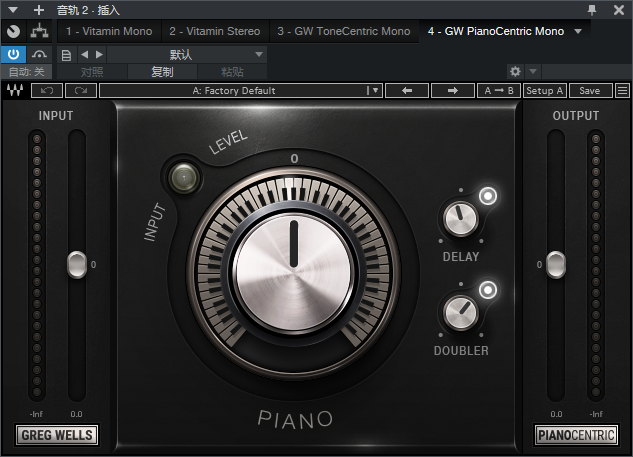Screen dimensions: 633x457
Task: Click the 音轨 2 - 插入 title text
Action: click(x=88, y=10)
